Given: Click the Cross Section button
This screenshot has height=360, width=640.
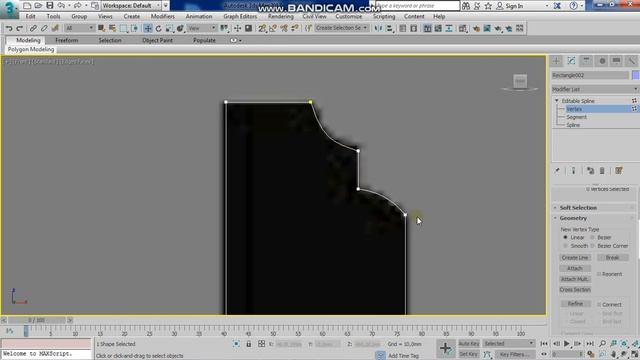Looking at the screenshot, I should point(575,289).
